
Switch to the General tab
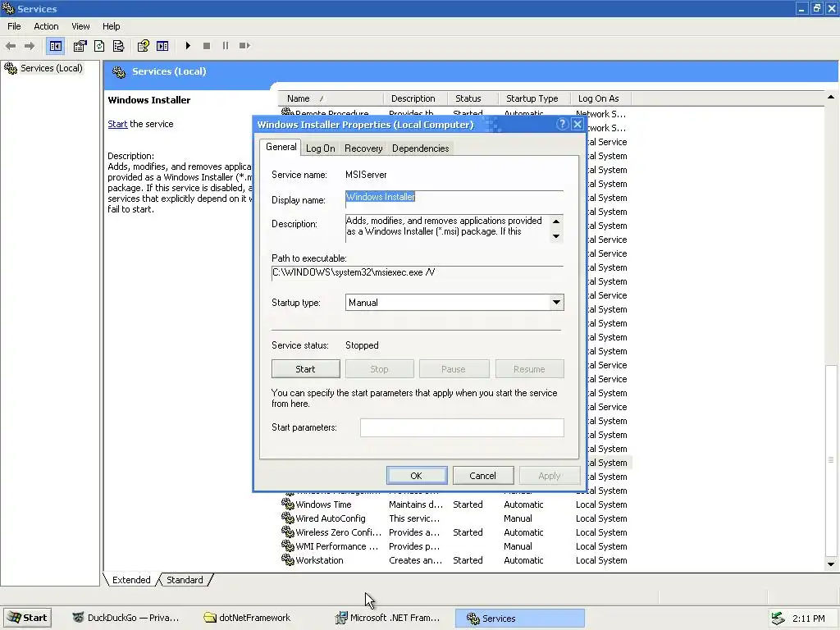pyautogui.click(x=281, y=147)
